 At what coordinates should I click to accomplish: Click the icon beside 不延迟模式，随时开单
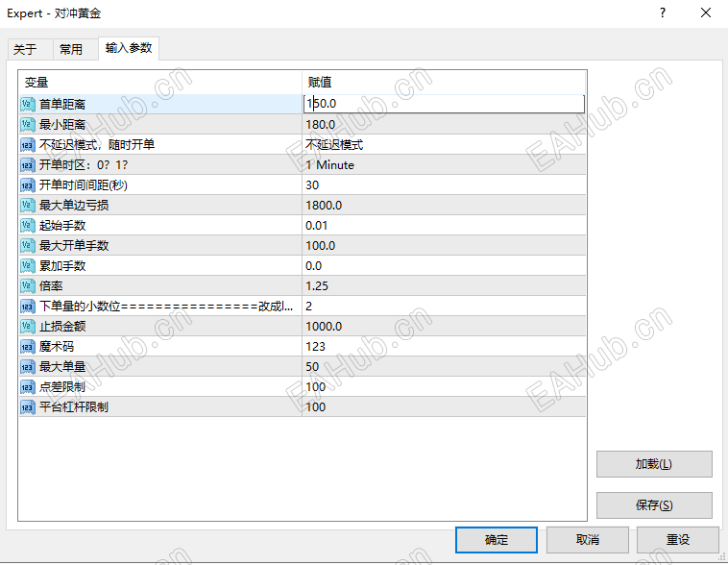point(28,144)
